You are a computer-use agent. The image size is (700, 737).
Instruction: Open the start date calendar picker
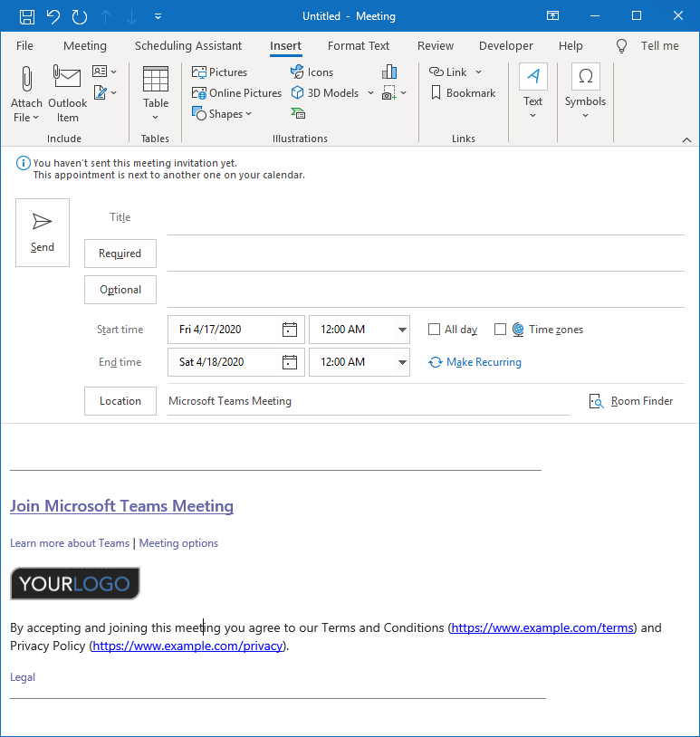point(290,330)
